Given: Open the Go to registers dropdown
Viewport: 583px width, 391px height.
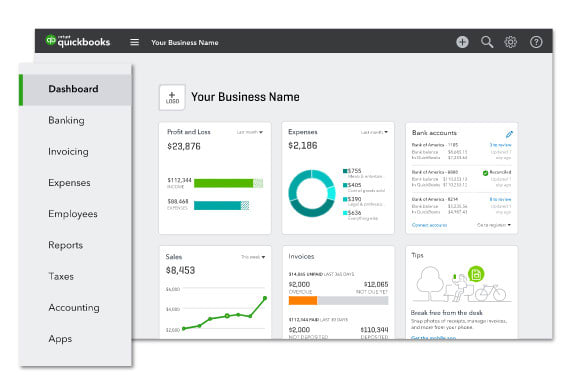Looking at the screenshot, I should [x=494, y=225].
